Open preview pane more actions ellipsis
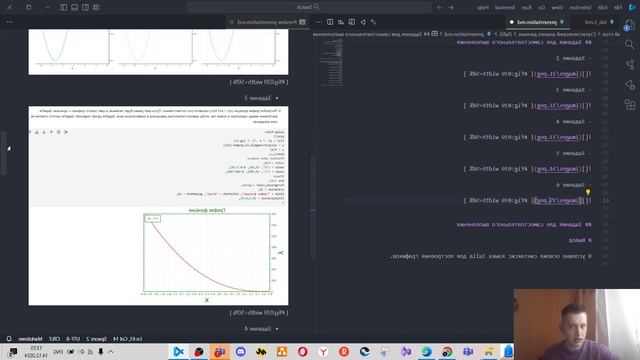 click(x=9, y=22)
